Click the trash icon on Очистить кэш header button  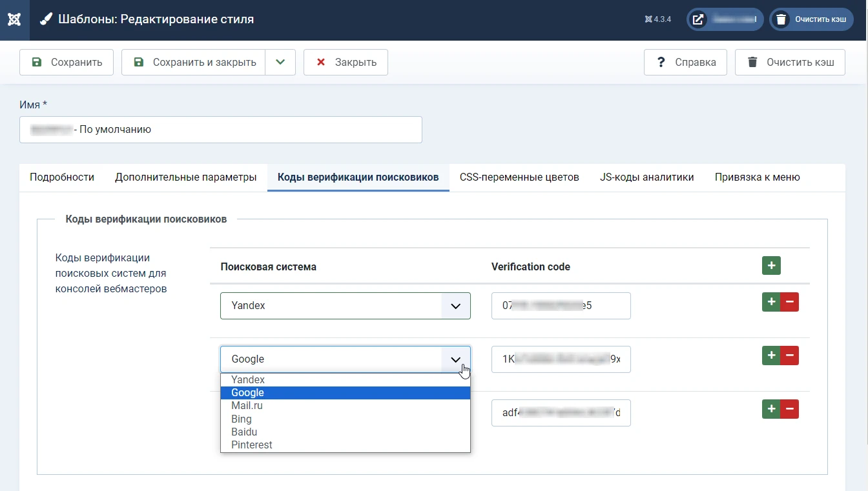coord(781,19)
